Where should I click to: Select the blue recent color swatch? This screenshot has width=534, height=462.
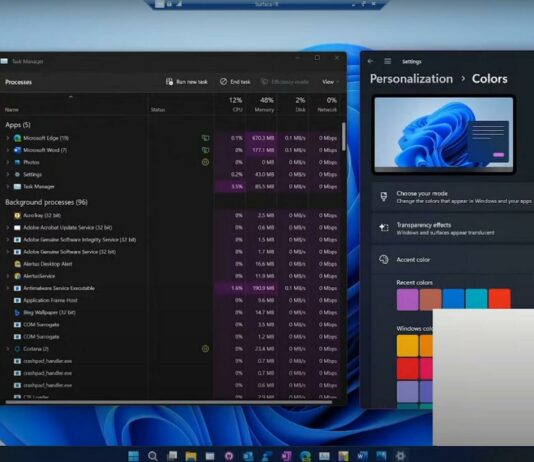click(453, 300)
